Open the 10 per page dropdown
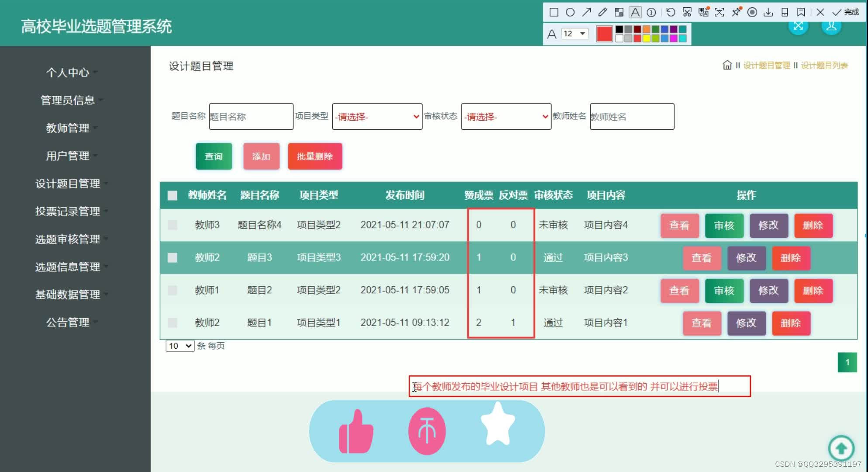 180,346
